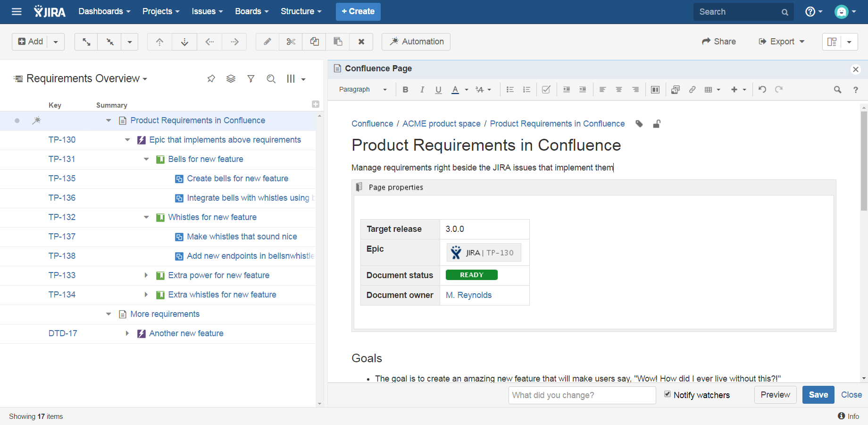The height and width of the screenshot is (425, 868).
Task: Click the Paste toolbar icon
Action: click(338, 42)
